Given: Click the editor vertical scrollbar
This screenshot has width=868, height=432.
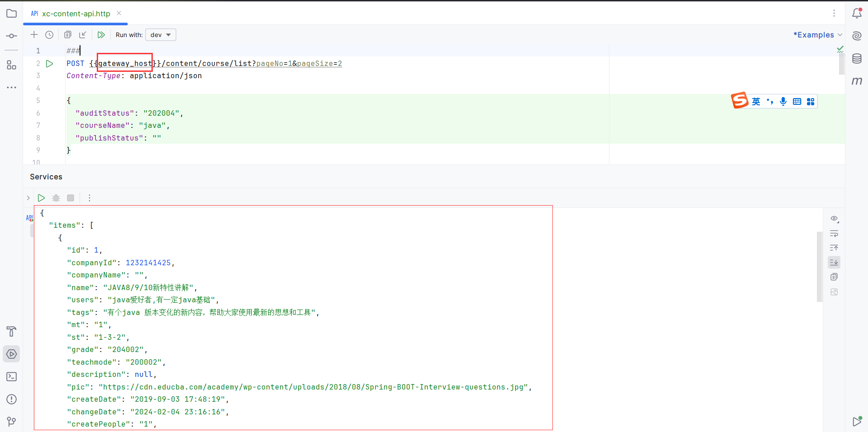Looking at the screenshot, I should [841, 64].
